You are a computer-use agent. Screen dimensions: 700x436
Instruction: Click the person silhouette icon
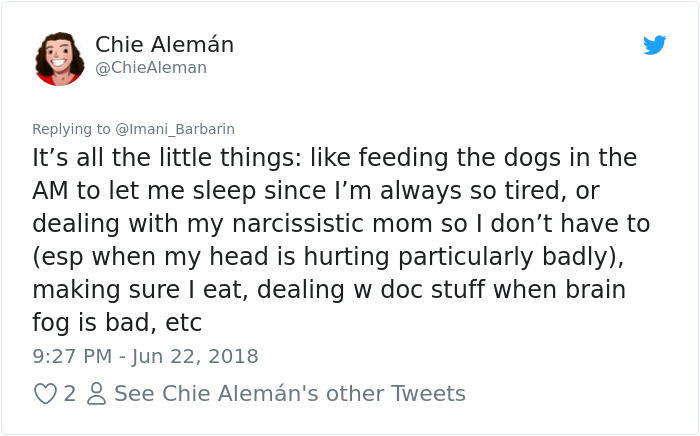(x=96, y=394)
